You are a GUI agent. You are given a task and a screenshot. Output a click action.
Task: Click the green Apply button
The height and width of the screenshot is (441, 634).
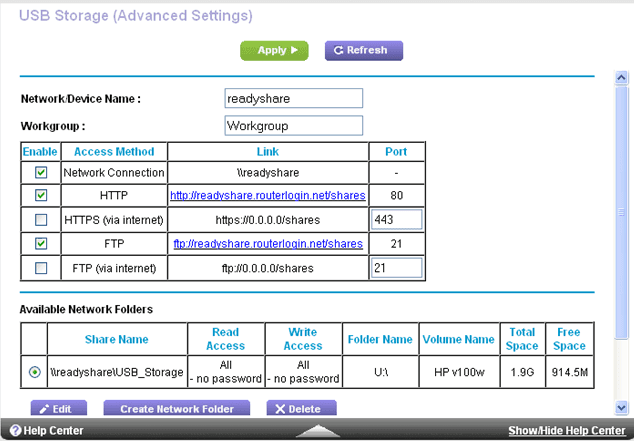[x=273, y=50]
